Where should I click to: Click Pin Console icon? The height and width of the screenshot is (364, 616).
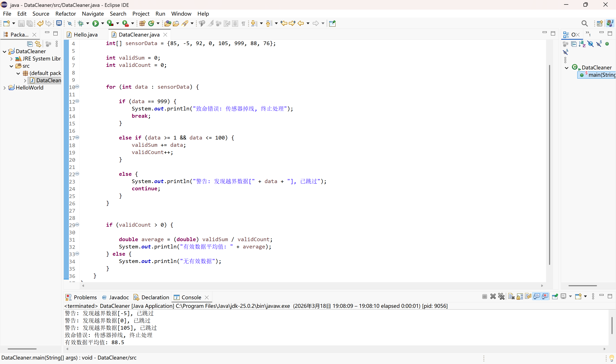pos(555,296)
